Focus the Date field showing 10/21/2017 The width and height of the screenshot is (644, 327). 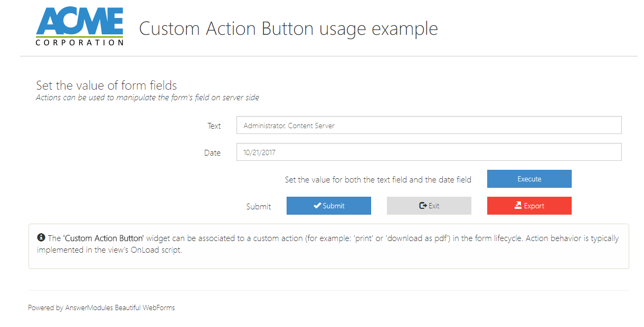coord(429,152)
